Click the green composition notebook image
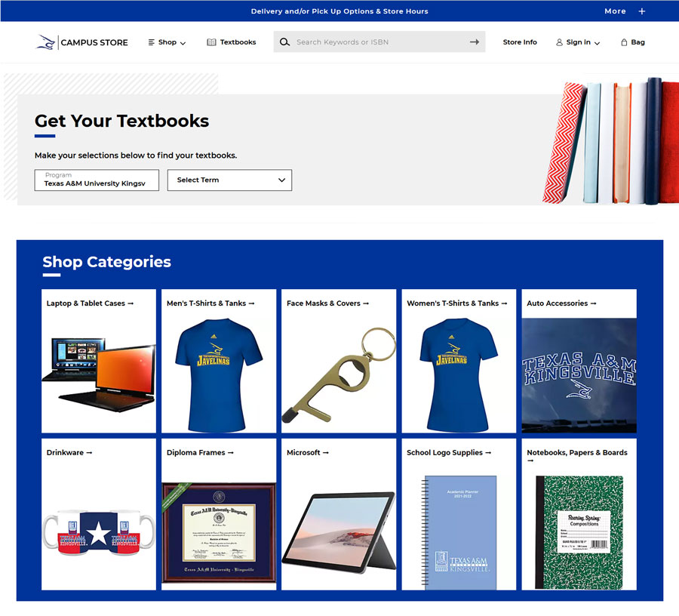The image size is (679, 616). pyautogui.click(x=579, y=533)
